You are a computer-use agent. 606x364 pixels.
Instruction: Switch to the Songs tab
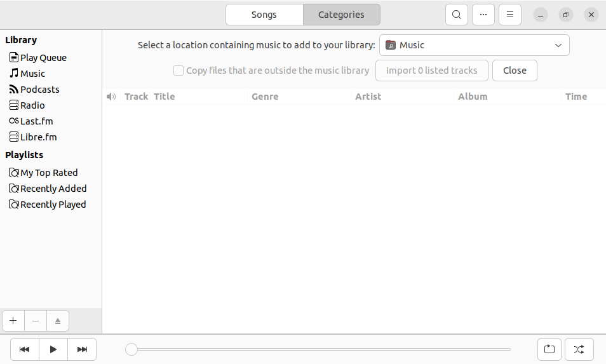[x=264, y=15]
